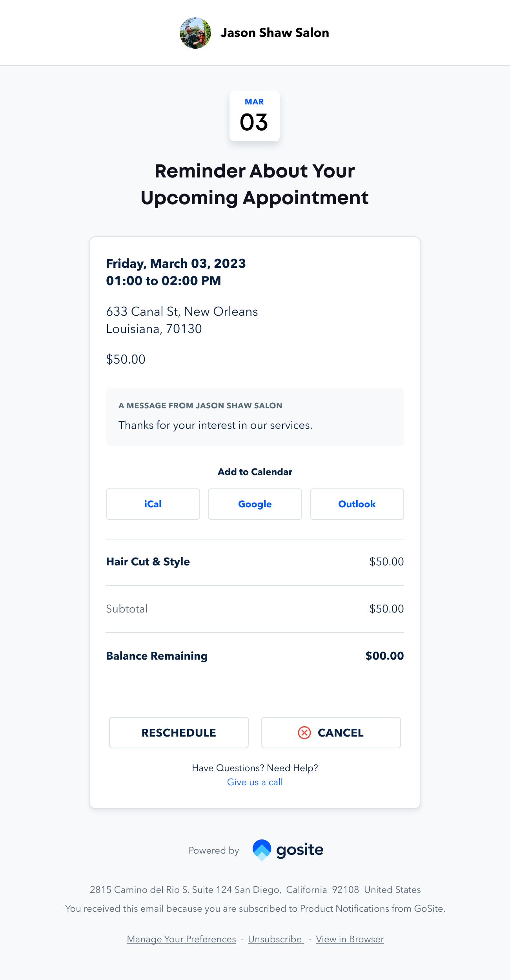Click the message from Jason Shaw Salon box
510x980 pixels.
point(255,417)
